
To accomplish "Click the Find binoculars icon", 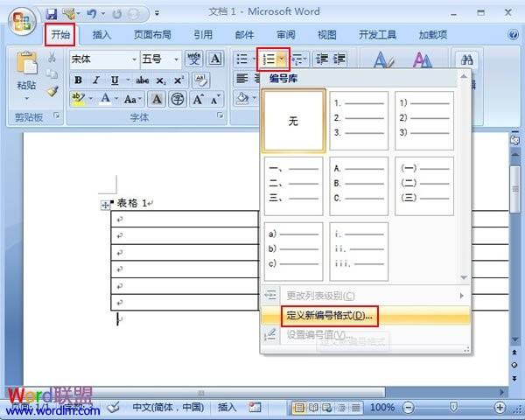I will tap(466, 59).
